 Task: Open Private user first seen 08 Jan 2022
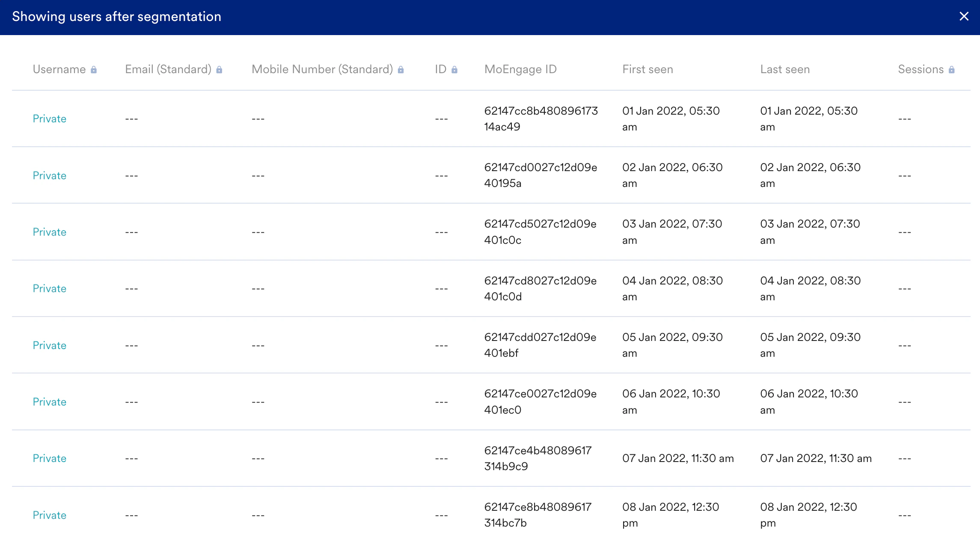50,515
